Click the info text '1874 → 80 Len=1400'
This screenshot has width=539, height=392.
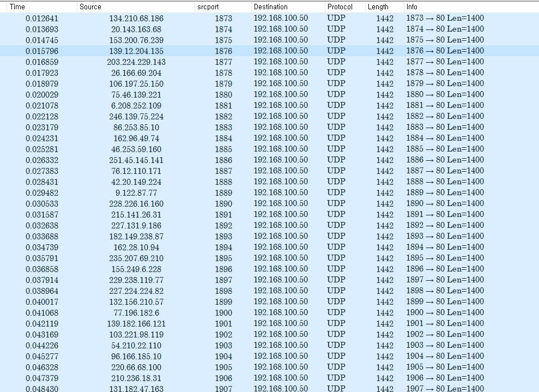click(x=445, y=29)
